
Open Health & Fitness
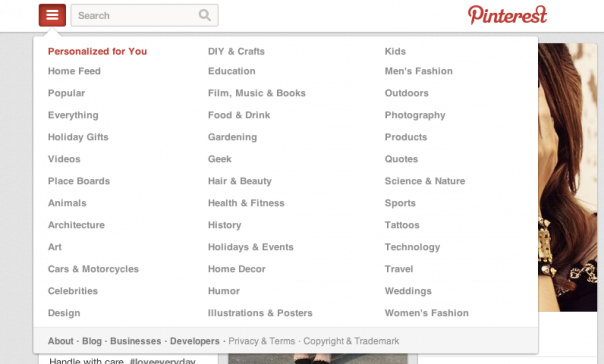coord(246,203)
